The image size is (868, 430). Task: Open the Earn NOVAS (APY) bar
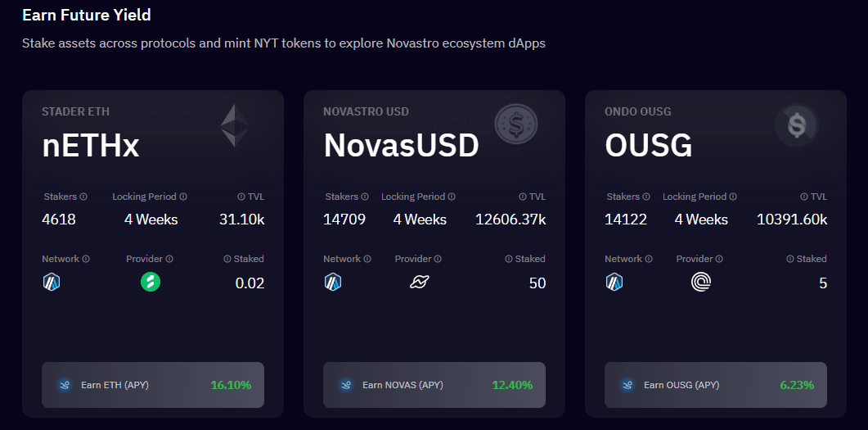(434, 385)
